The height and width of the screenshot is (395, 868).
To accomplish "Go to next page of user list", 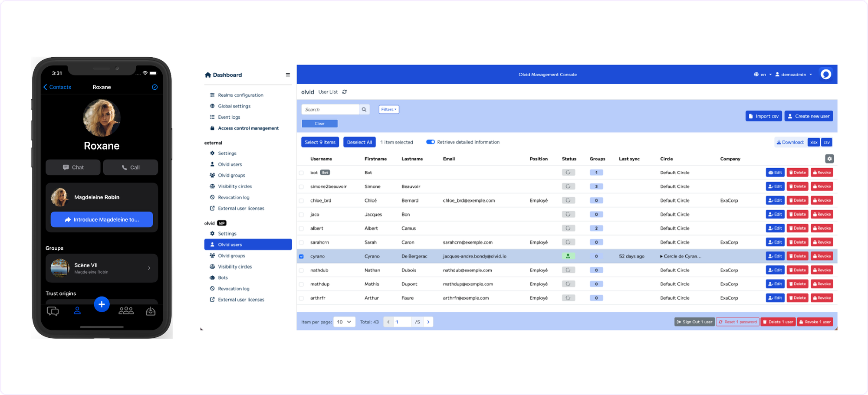I will pyautogui.click(x=428, y=322).
